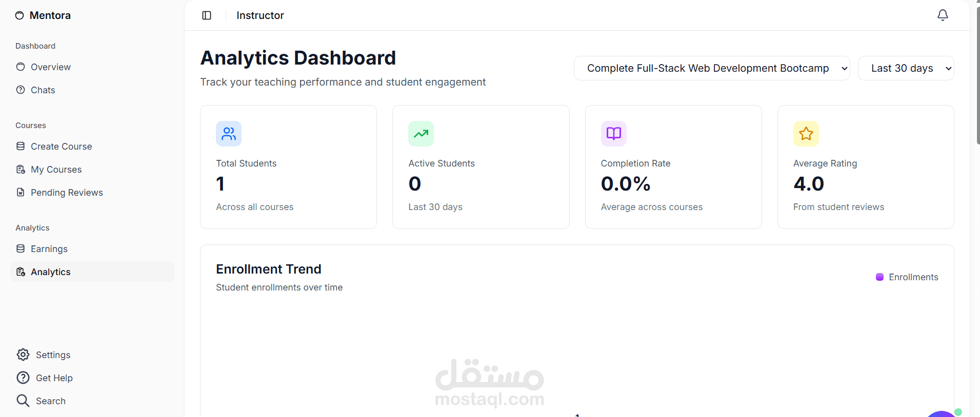Click the Settings gear icon

[23, 355]
